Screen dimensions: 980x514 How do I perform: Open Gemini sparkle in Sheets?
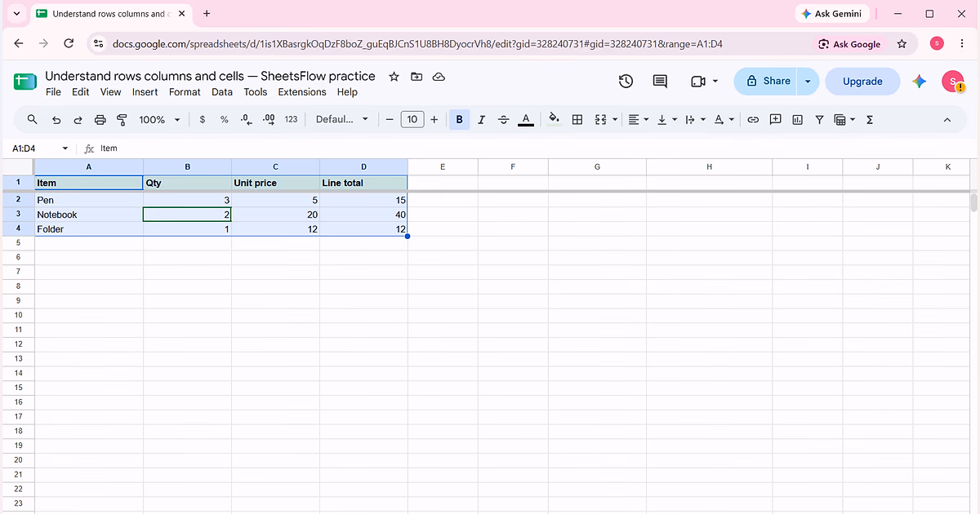(920, 81)
